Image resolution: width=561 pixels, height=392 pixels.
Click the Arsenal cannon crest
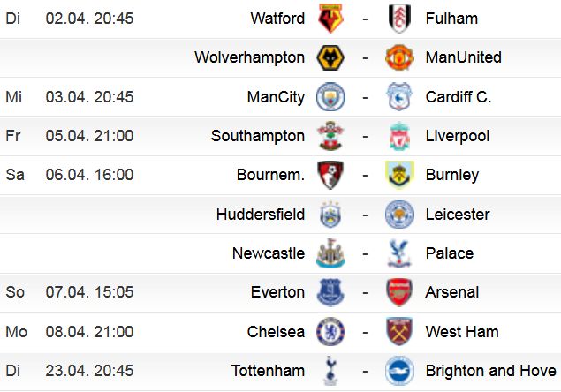(399, 292)
